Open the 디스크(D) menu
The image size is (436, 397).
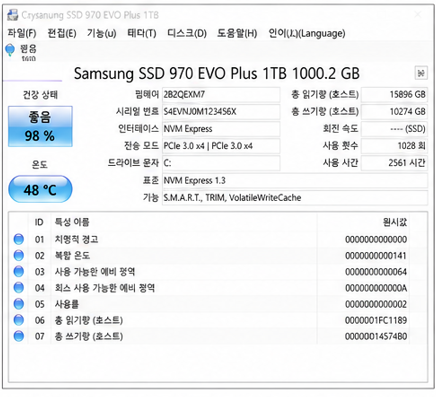click(187, 33)
